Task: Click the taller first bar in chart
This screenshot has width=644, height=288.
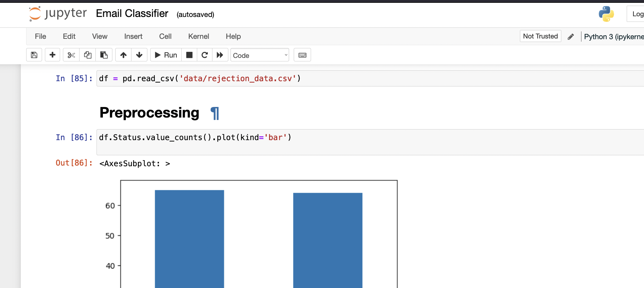Action: [x=189, y=239]
